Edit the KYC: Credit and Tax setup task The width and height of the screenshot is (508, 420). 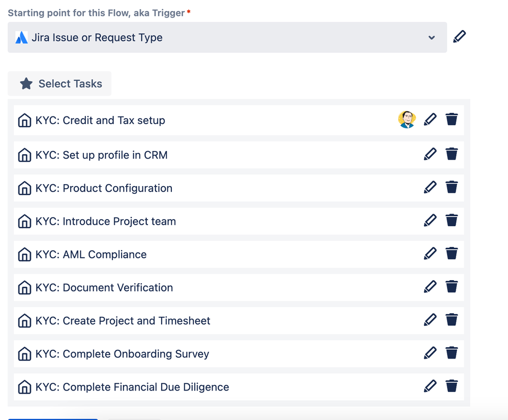point(430,119)
